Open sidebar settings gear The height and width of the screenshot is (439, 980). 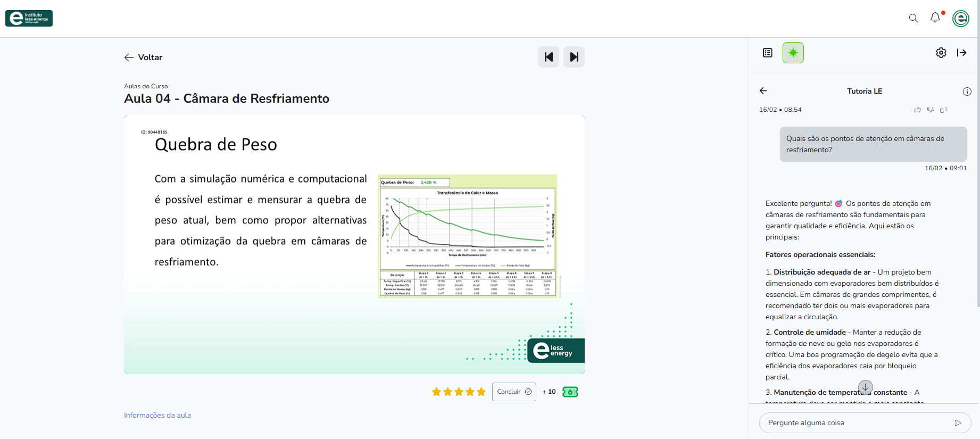click(941, 53)
